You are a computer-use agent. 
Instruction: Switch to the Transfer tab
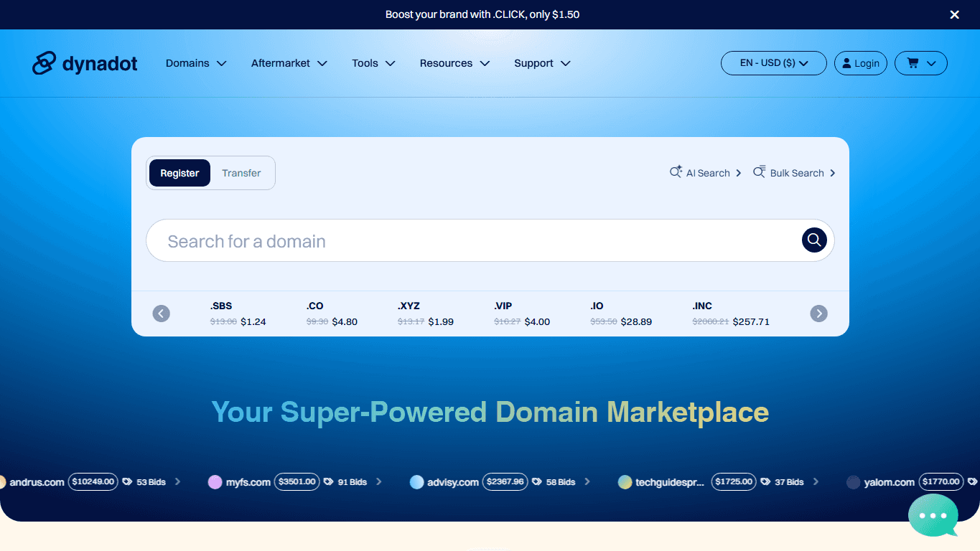click(241, 173)
